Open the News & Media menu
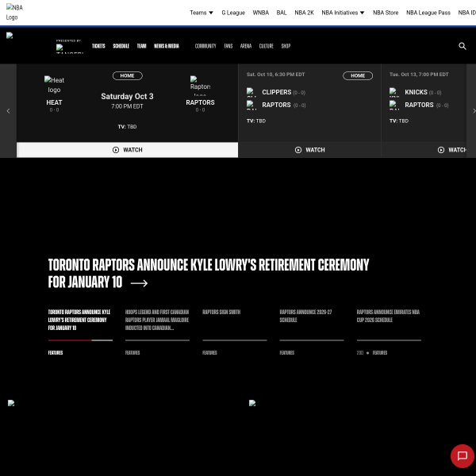The height and width of the screenshot is (476, 476). click(x=167, y=46)
